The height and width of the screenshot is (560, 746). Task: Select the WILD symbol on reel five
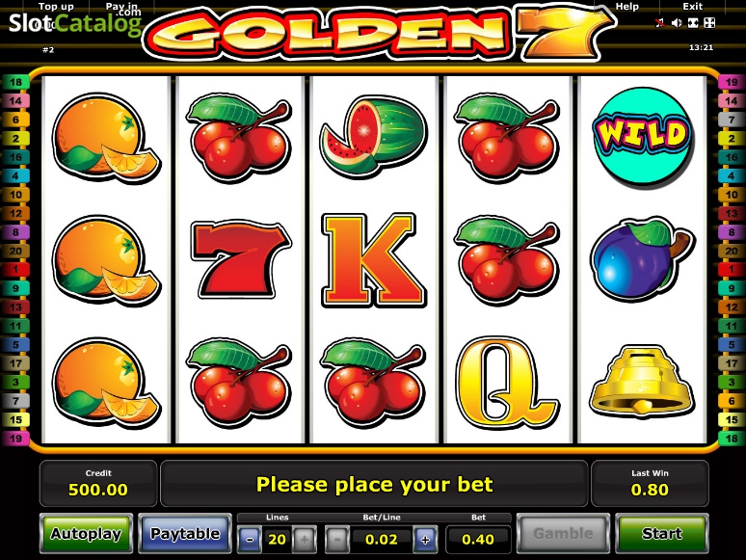[x=642, y=135]
